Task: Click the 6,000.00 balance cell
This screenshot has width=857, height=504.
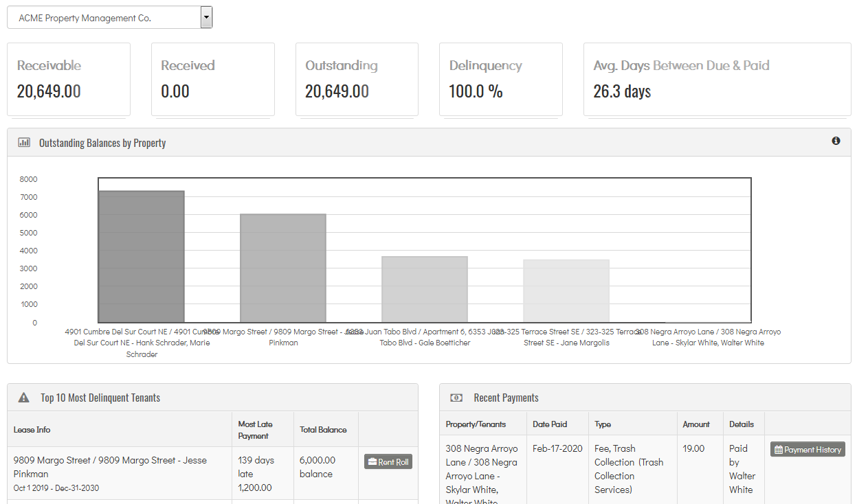Action: (326, 473)
